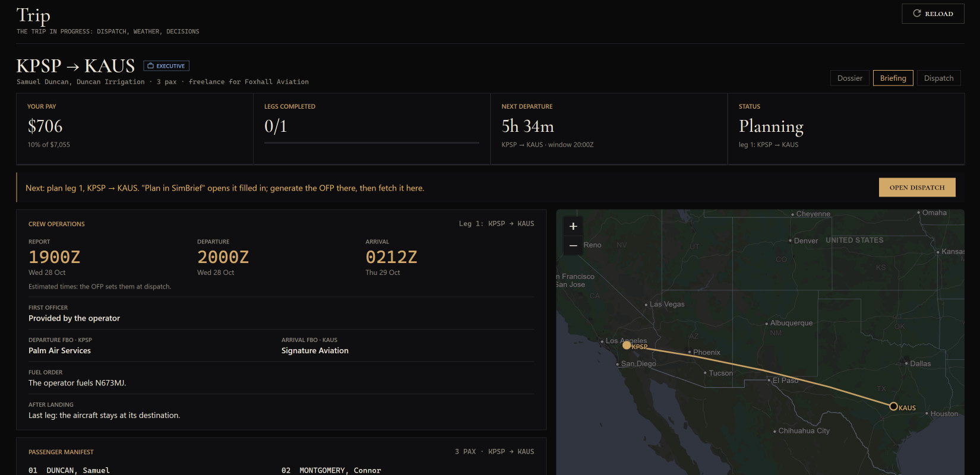Screen dimensions: 980x475
Task: Click the KPSP → KAUS trip heading
Action: tap(75, 65)
